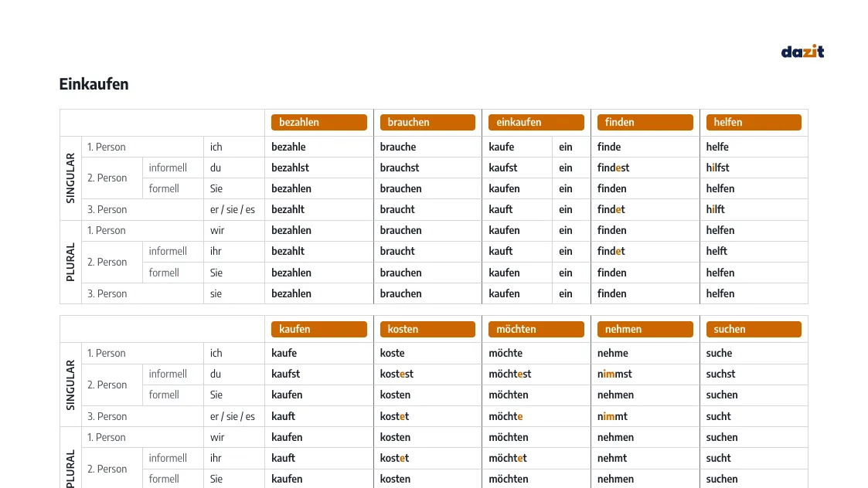Click the finden orange header
Screen dimensions: 868x488
point(645,122)
